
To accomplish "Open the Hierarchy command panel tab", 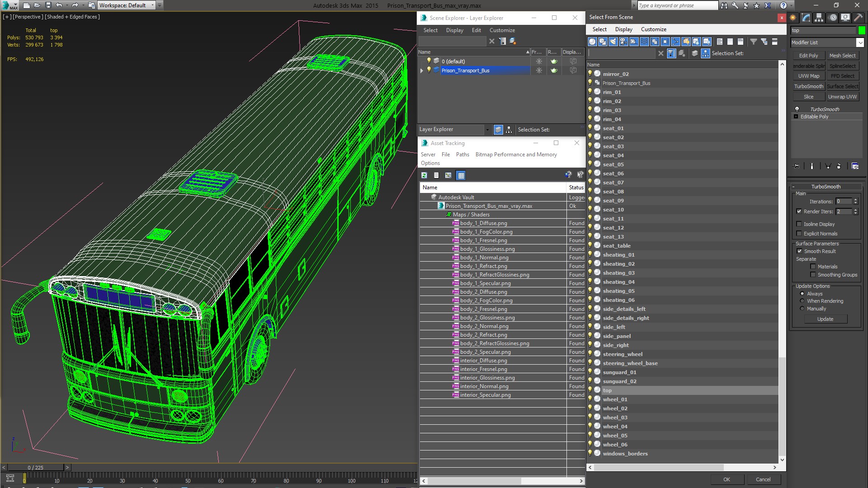I will pyautogui.click(x=819, y=18).
